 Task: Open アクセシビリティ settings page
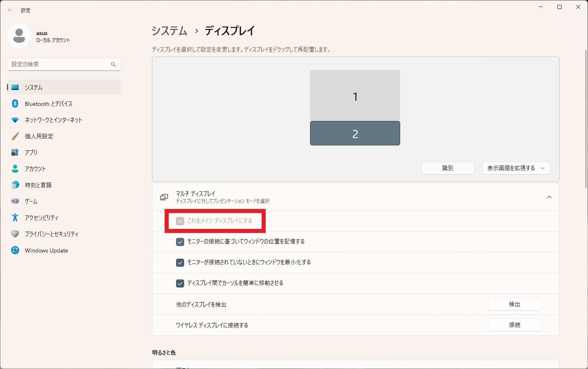tap(42, 218)
